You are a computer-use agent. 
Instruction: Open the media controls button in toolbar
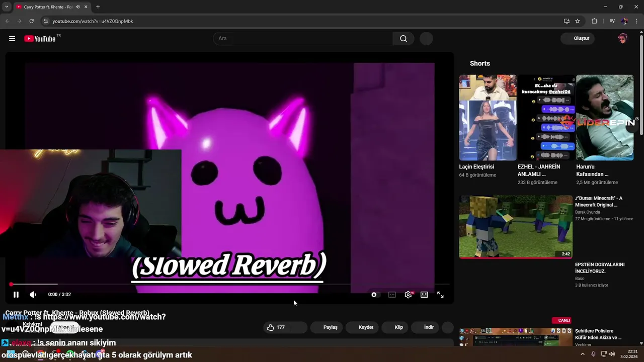coord(612,21)
